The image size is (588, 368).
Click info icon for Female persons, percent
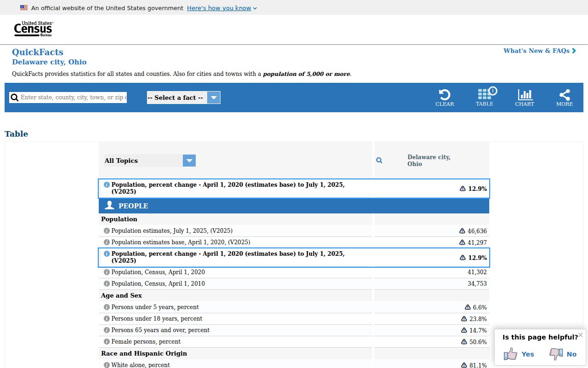(x=107, y=341)
